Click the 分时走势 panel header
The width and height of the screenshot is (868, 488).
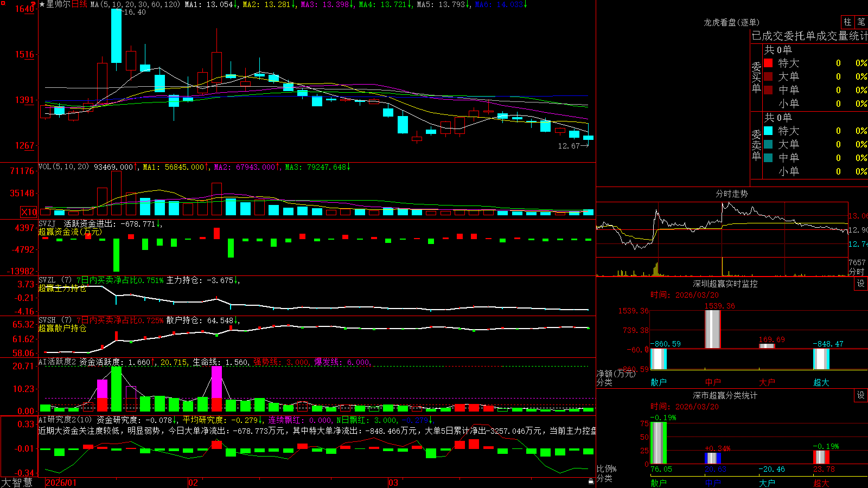pos(731,194)
